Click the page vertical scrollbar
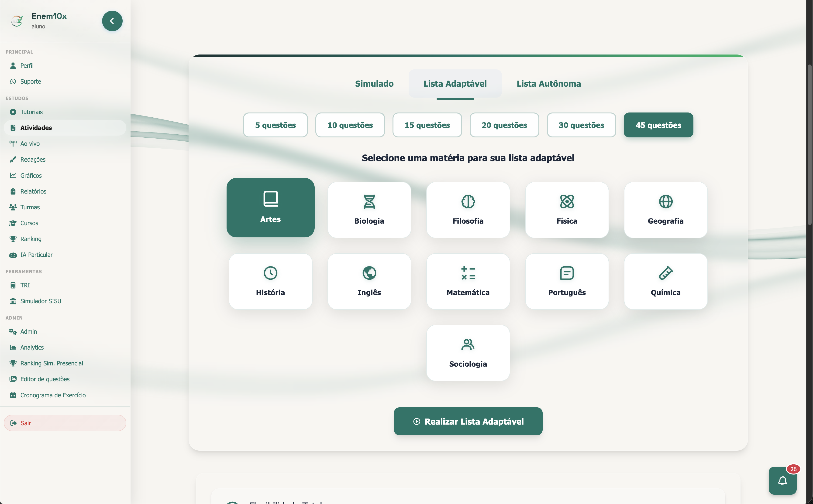The image size is (813, 504). tap(809, 145)
